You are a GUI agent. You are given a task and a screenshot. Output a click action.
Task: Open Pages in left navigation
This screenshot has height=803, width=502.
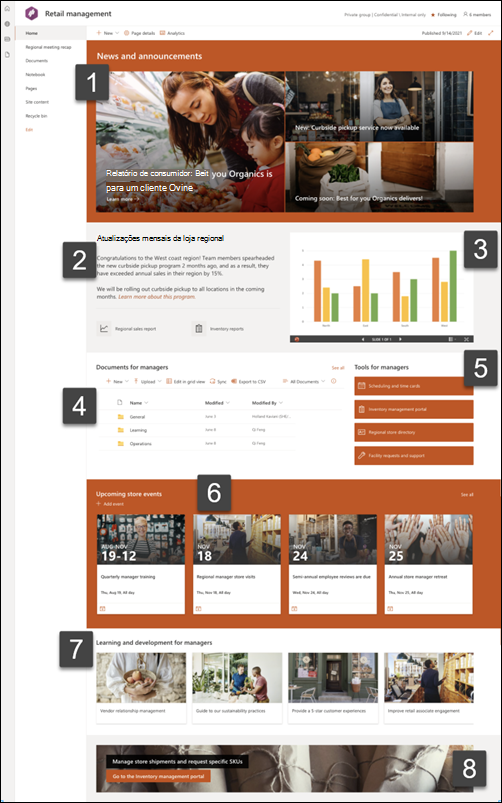click(x=31, y=88)
